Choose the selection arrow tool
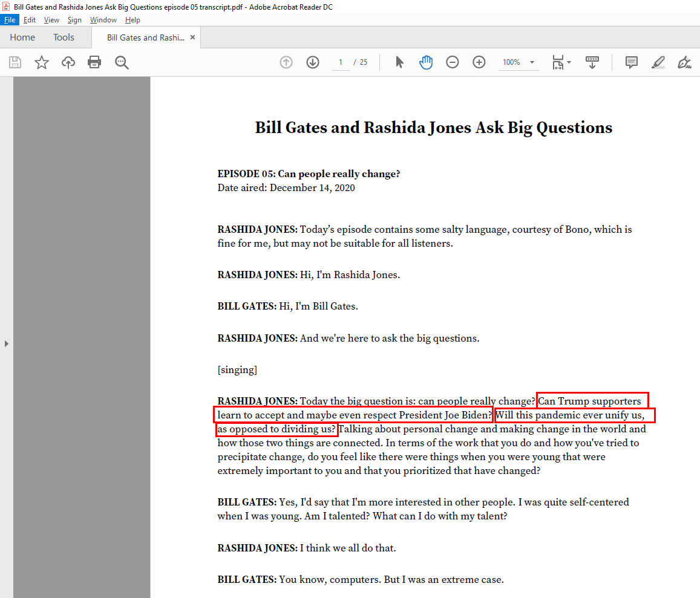The image size is (700, 598). pyautogui.click(x=399, y=62)
